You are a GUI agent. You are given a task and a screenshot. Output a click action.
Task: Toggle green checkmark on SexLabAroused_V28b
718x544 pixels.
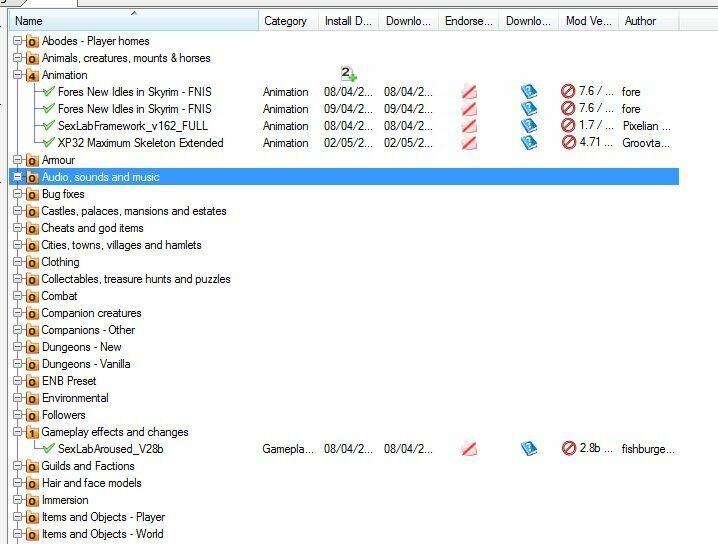49,448
